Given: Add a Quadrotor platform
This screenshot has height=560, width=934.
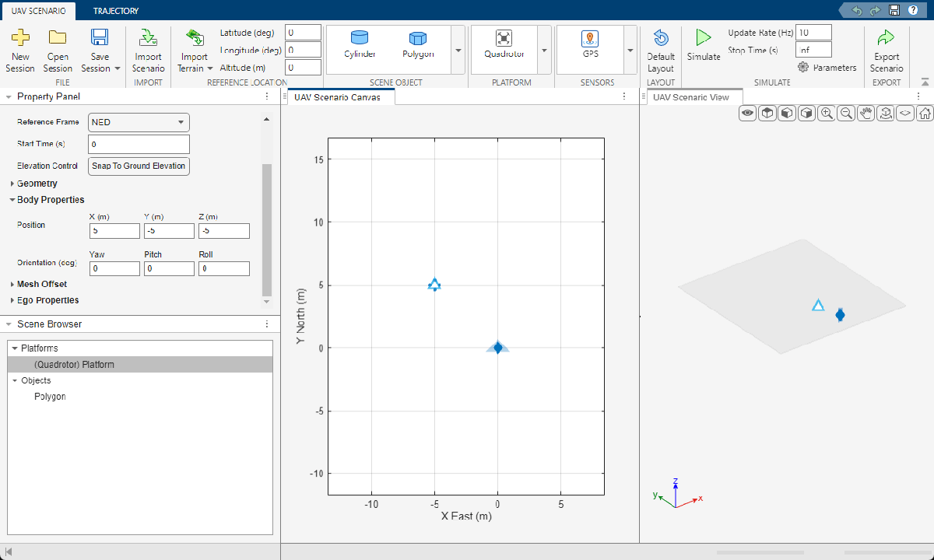Looking at the screenshot, I should pos(504,44).
